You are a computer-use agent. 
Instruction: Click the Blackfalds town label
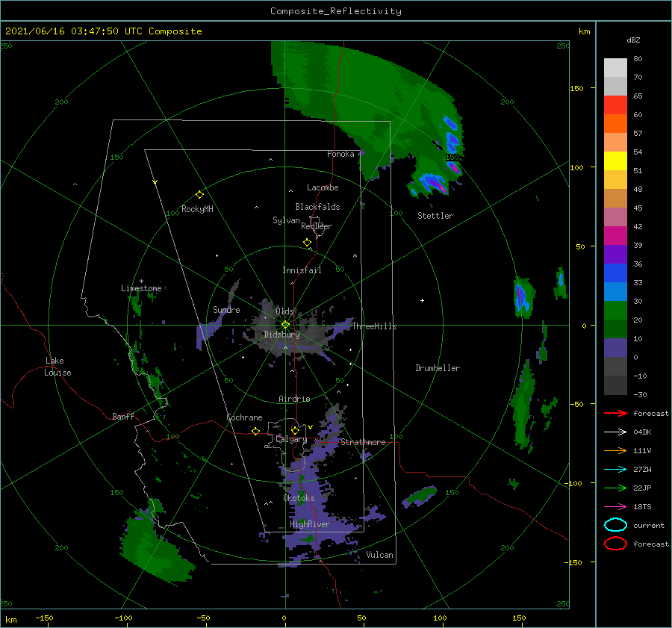(x=317, y=207)
